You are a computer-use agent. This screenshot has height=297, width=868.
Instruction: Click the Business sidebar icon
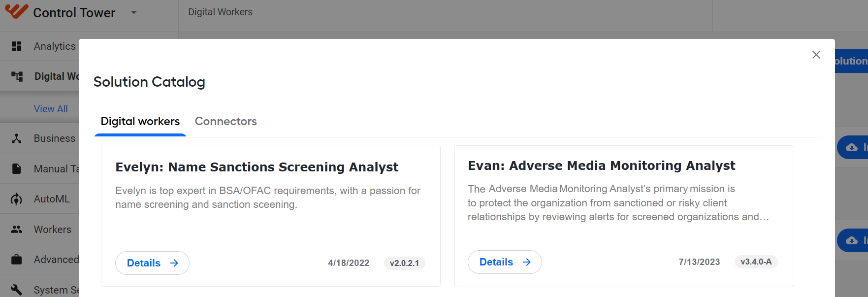pos(17,138)
